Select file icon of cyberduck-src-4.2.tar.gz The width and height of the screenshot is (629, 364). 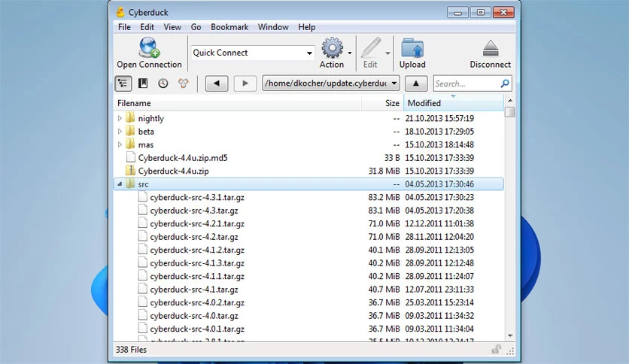[x=142, y=236]
